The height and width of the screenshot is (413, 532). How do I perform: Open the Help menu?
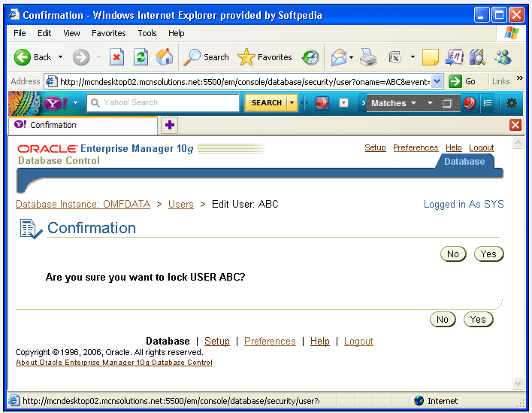pyautogui.click(x=177, y=33)
